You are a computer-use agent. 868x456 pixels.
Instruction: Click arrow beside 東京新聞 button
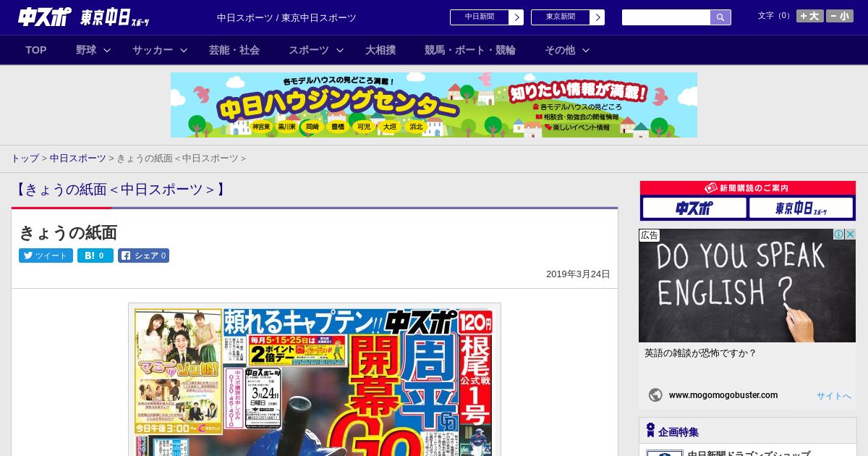pyautogui.click(x=597, y=17)
